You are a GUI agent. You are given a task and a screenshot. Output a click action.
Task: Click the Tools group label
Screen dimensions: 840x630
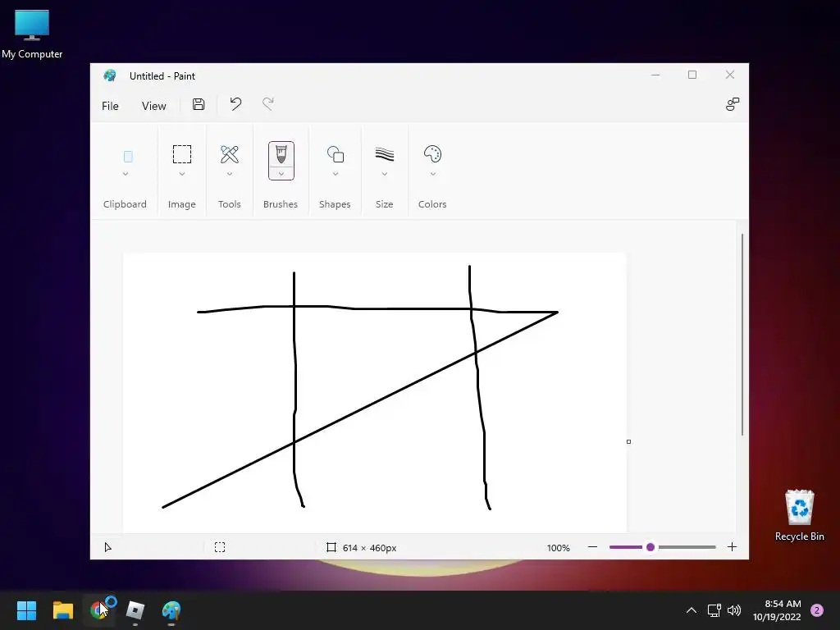click(x=230, y=204)
